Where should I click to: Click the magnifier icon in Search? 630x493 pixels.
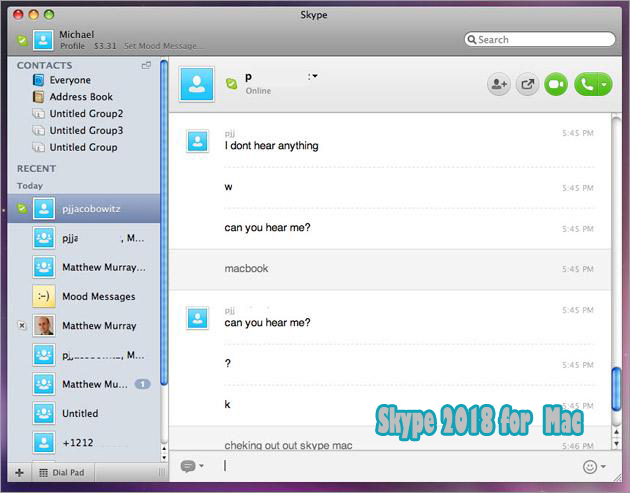coord(472,39)
